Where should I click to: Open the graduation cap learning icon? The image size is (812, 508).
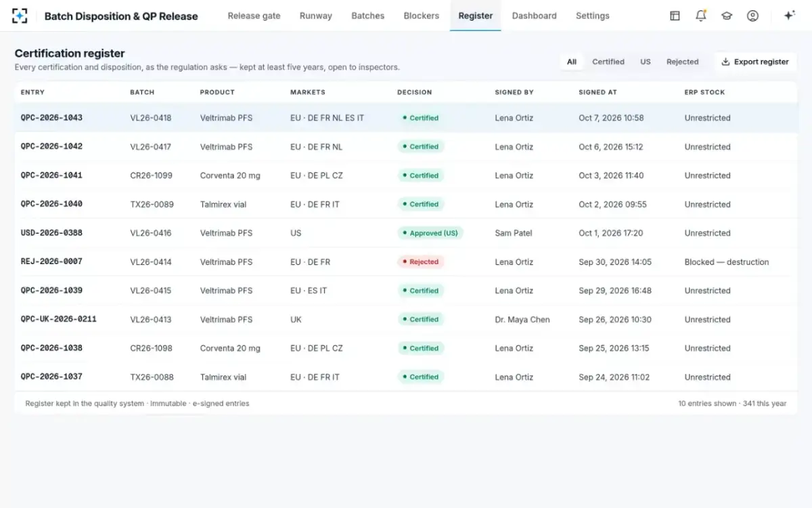click(727, 16)
